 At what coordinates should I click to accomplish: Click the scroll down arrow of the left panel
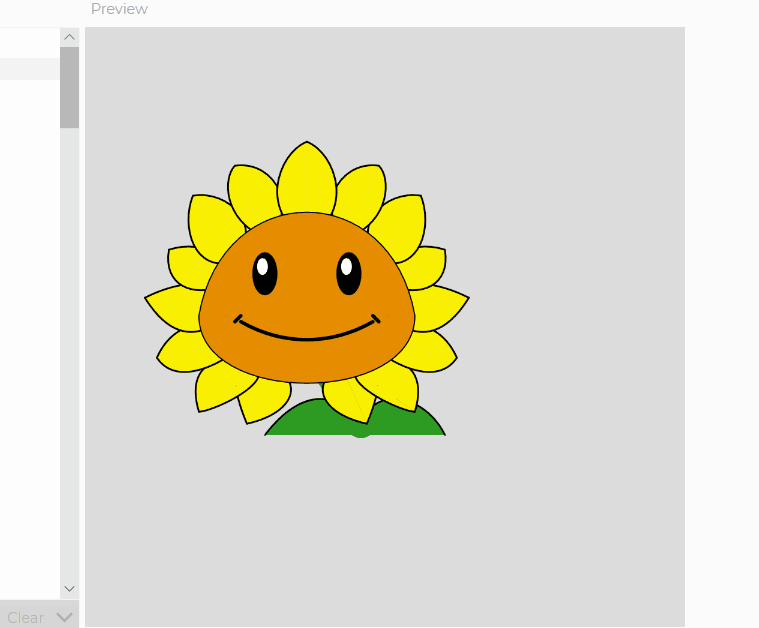pyautogui.click(x=69, y=589)
